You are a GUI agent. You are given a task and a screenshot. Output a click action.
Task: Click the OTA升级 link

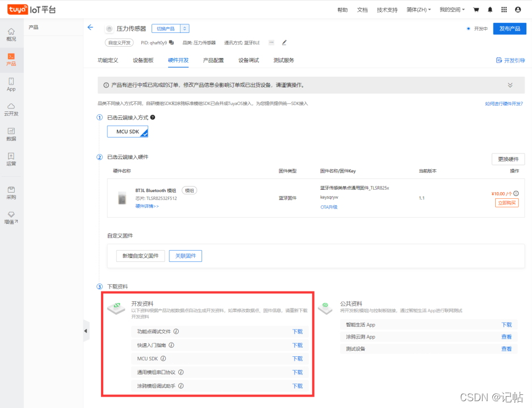[329, 207]
